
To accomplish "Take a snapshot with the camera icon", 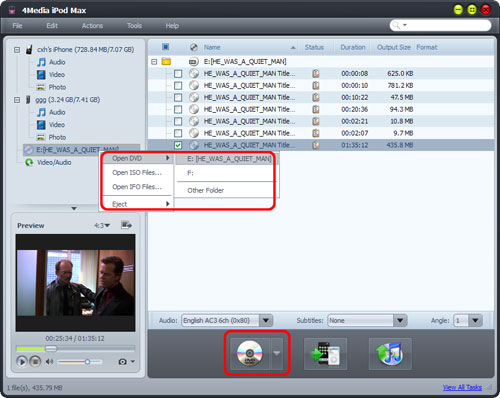I will (122, 362).
